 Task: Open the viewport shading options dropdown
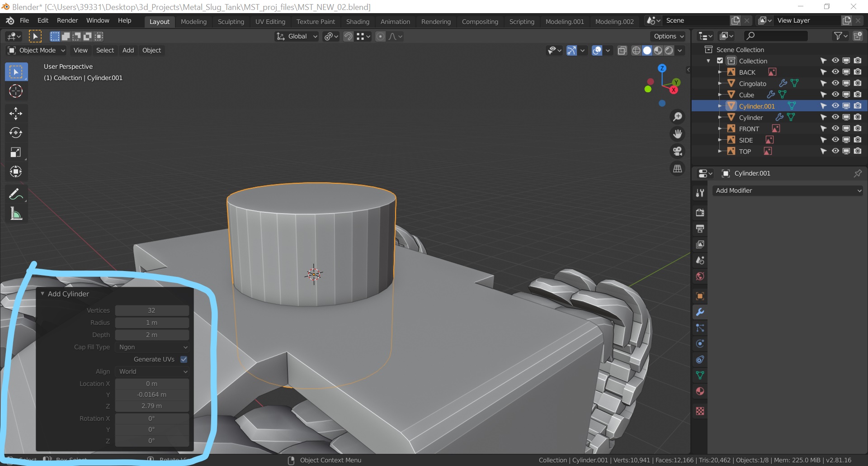(x=680, y=50)
